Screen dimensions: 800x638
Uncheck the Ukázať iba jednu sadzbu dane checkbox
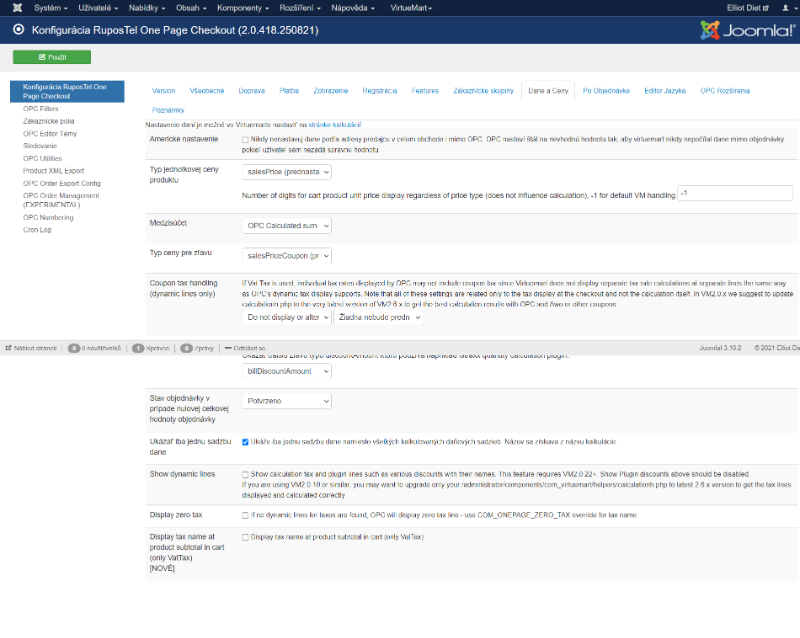(245, 442)
